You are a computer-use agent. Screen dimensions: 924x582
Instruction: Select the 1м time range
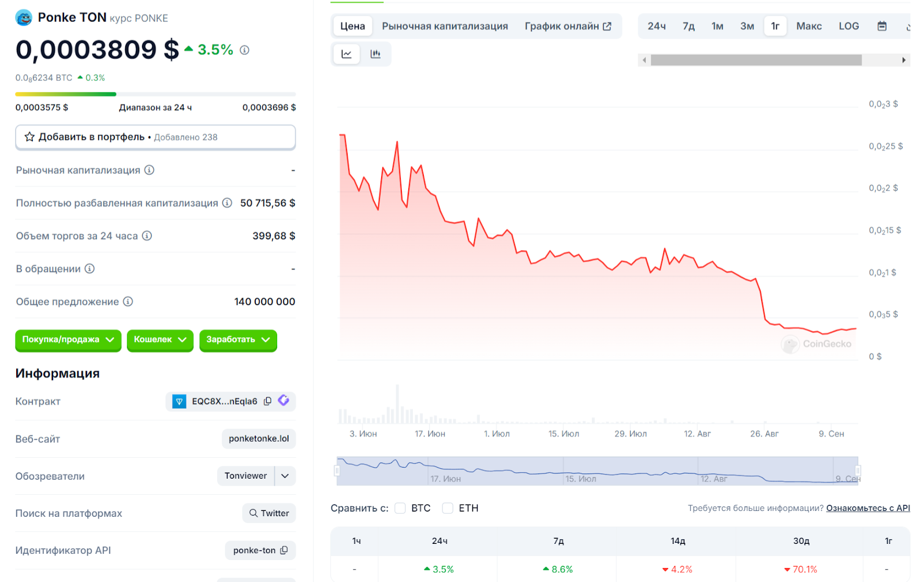tap(717, 26)
